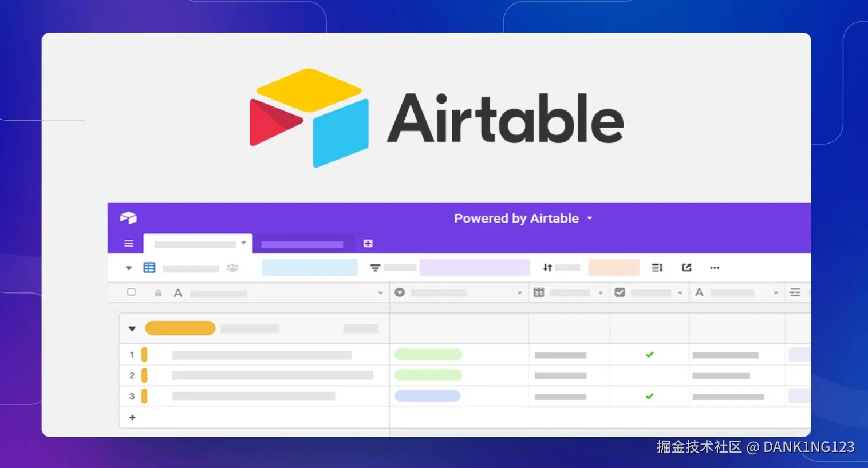Open the filter icon in toolbar
This screenshot has height=468, width=868.
[375, 268]
